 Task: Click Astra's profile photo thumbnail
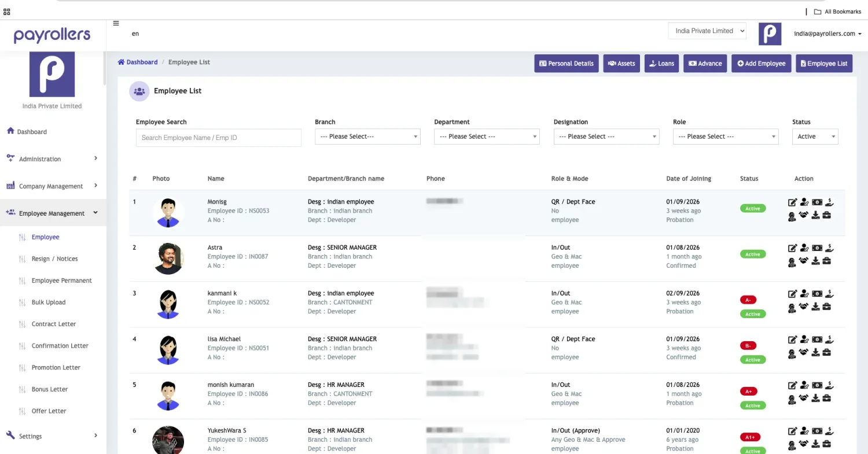pyautogui.click(x=169, y=259)
